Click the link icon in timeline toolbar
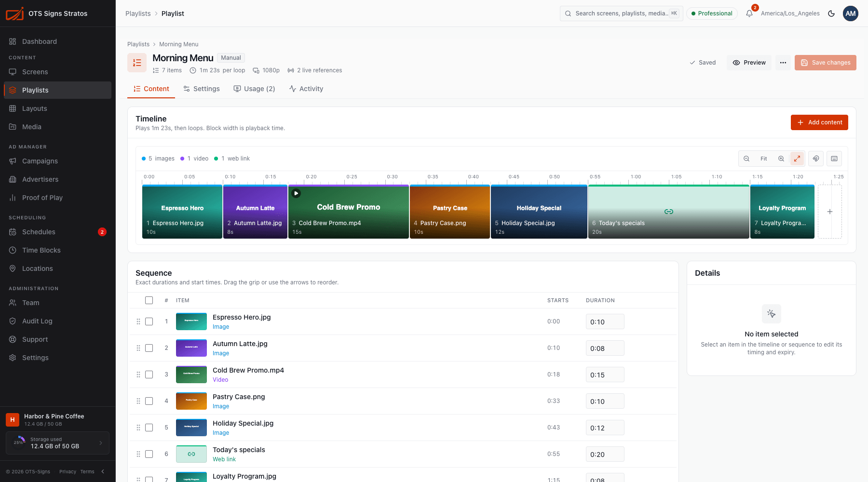 point(816,159)
